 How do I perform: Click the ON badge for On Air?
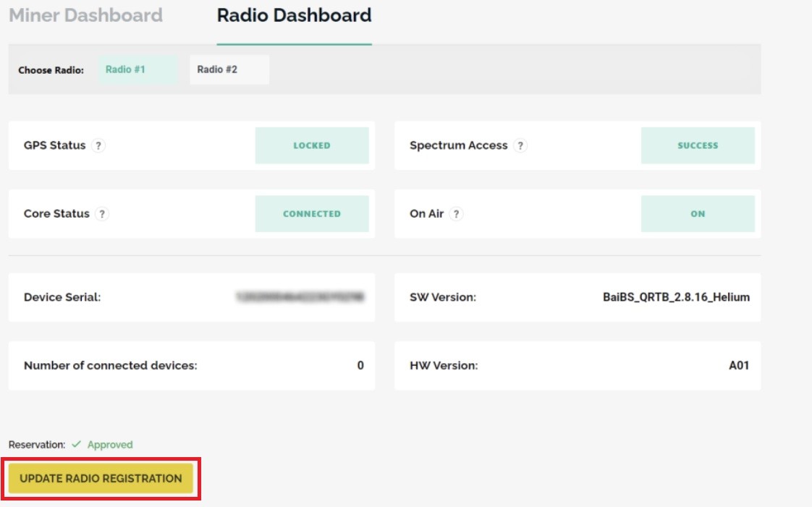pos(698,214)
